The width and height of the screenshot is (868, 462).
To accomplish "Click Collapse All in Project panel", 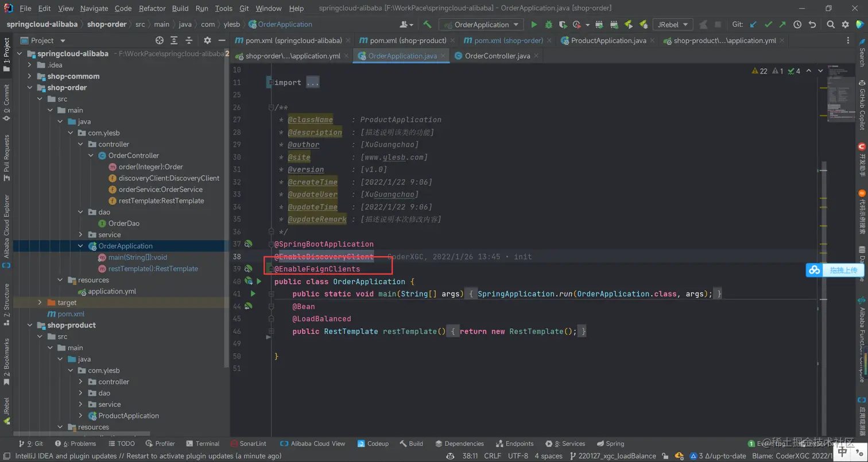I will click(189, 40).
